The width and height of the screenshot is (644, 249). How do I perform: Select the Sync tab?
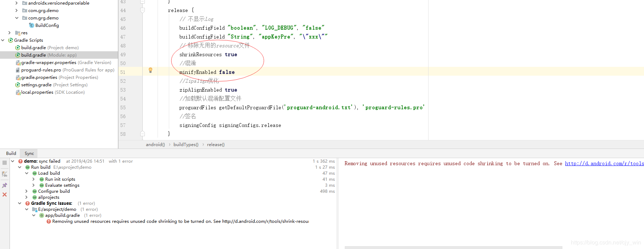tap(29, 154)
